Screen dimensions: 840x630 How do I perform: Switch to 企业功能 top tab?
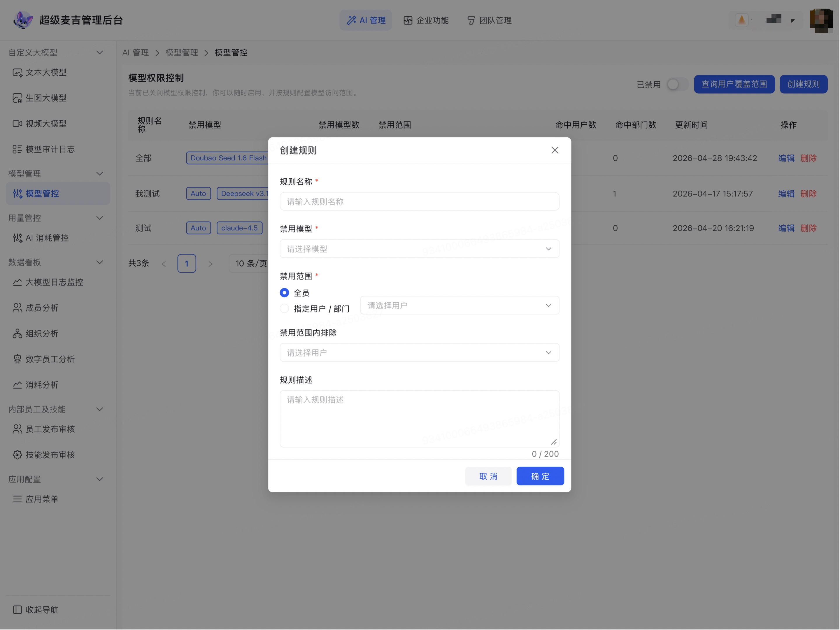(426, 20)
